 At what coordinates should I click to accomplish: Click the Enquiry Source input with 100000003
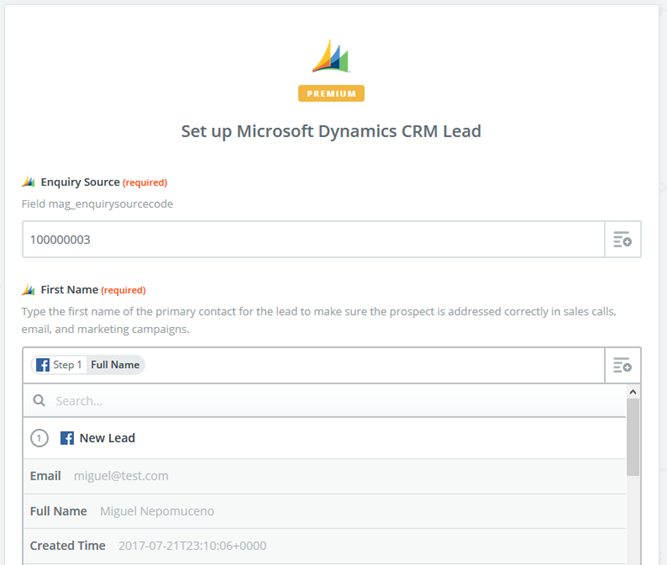point(314,239)
